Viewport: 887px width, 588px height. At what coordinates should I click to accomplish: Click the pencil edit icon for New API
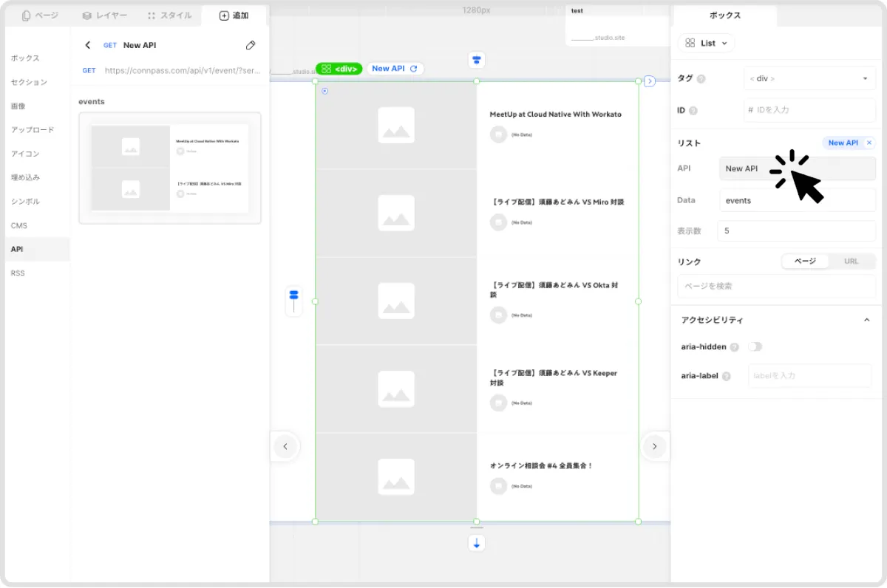[251, 45]
